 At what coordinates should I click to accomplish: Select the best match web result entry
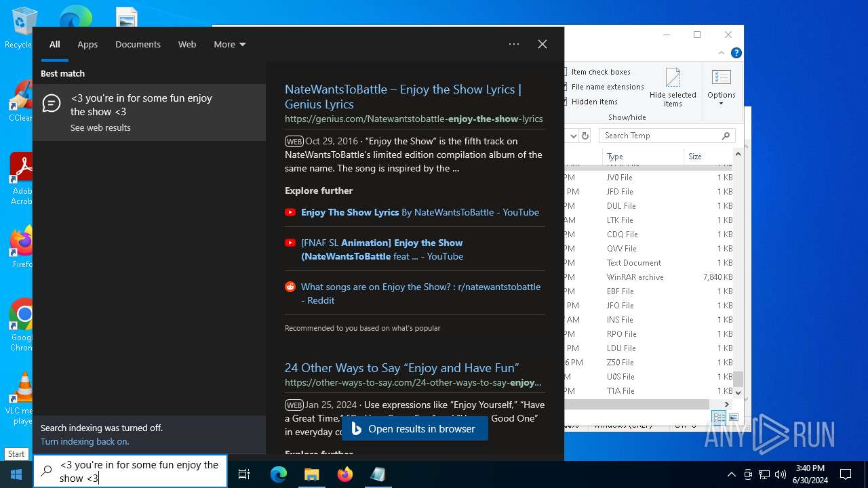click(x=149, y=113)
